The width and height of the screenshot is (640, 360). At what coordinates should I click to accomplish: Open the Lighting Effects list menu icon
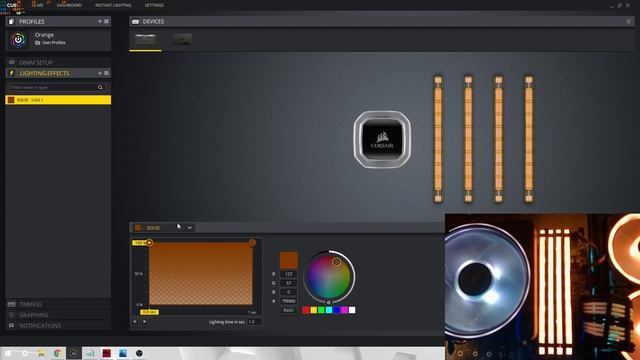[x=107, y=73]
